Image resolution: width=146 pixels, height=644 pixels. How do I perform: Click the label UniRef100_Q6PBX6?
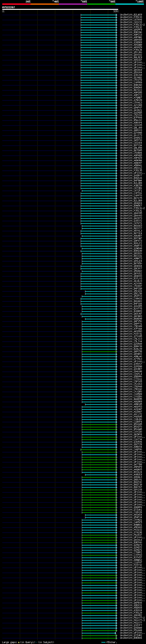coord(131,603)
